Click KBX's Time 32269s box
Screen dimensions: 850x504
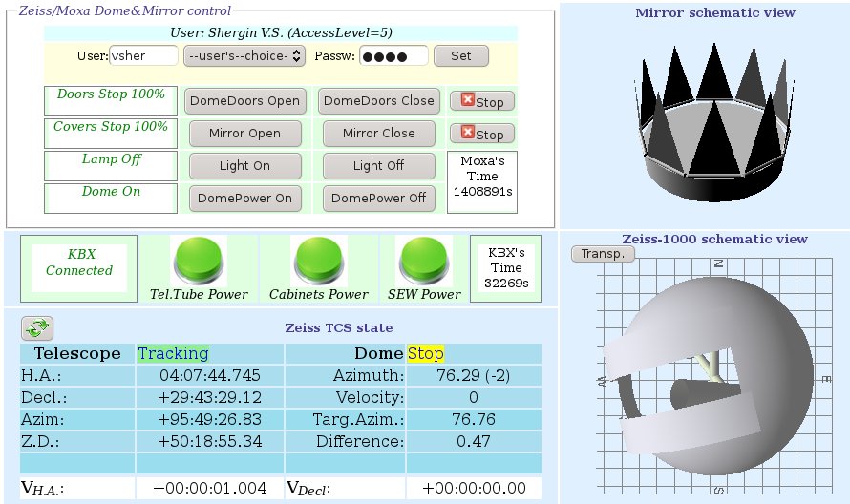coord(506,269)
